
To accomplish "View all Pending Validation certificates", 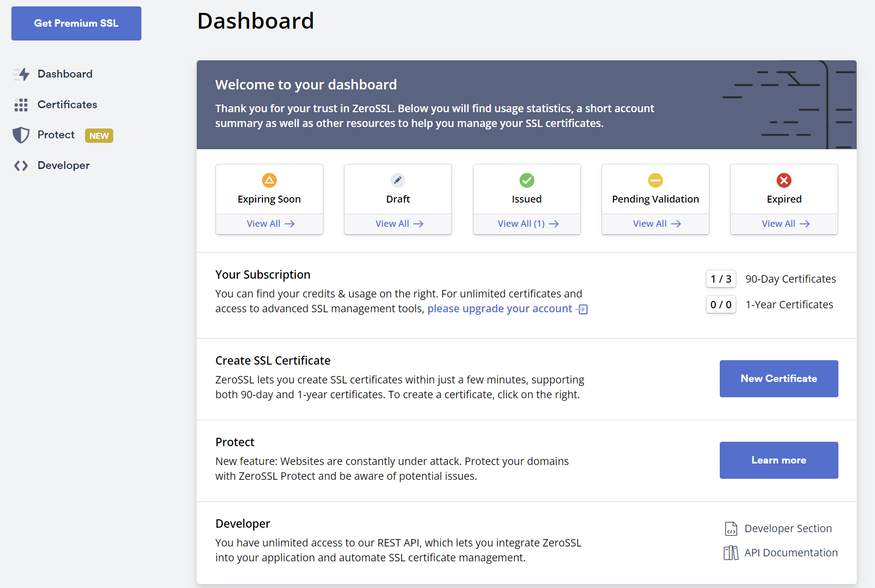I will [656, 224].
